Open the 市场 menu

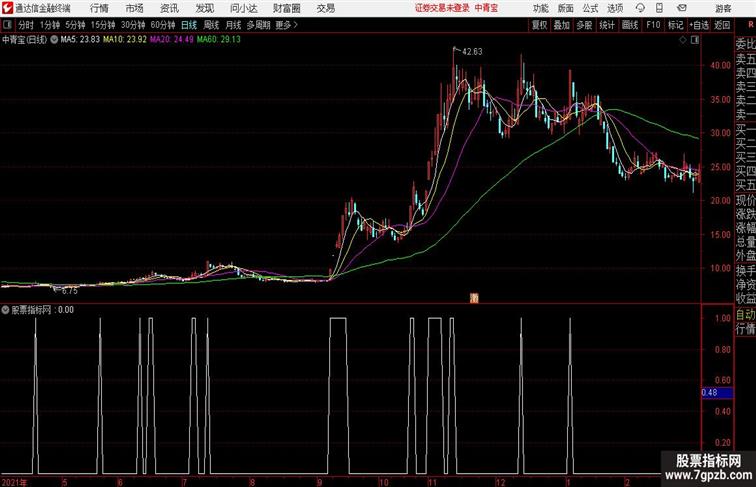click(x=135, y=8)
